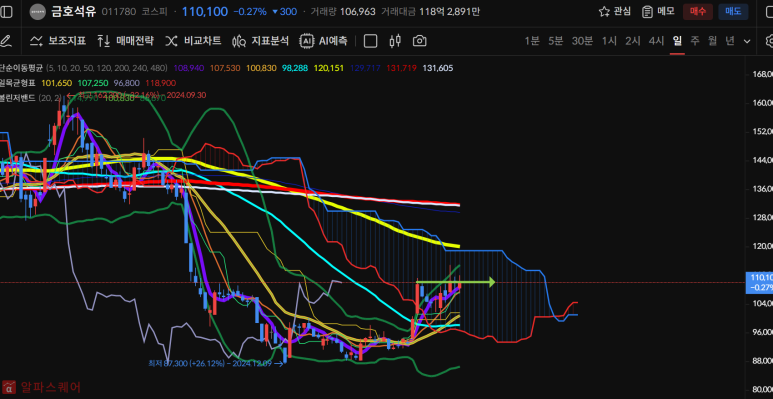The width and height of the screenshot is (773, 399).
Task: Click the current price tag on axis
Action: [759, 283]
